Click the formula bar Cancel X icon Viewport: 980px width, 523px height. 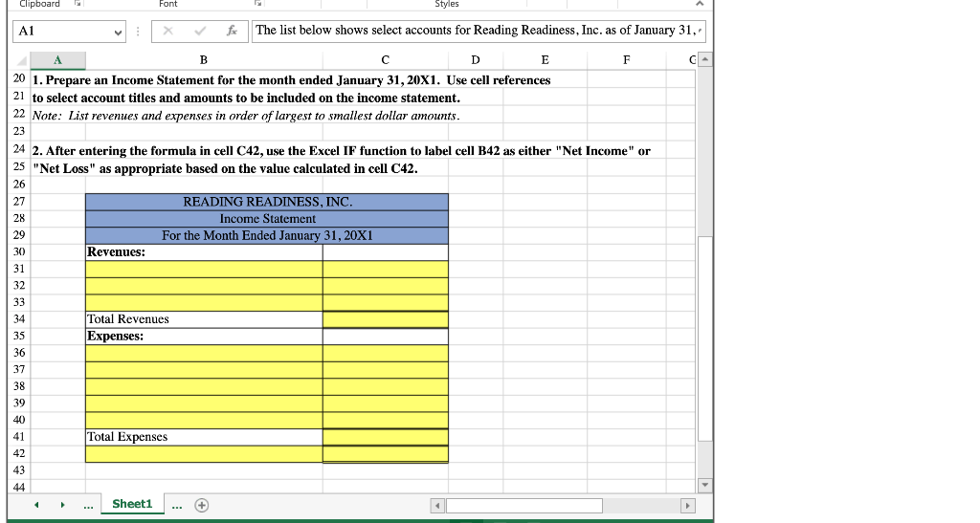167,31
